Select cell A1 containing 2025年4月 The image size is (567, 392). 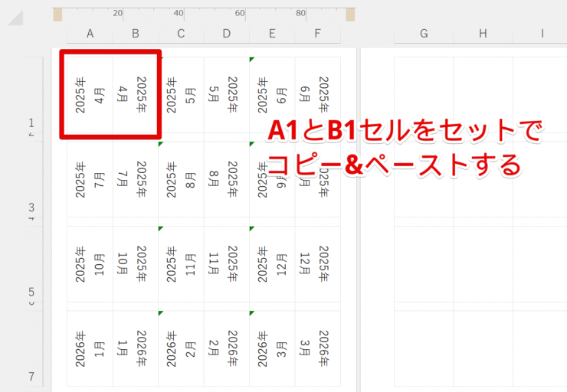click(x=90, y=95)
